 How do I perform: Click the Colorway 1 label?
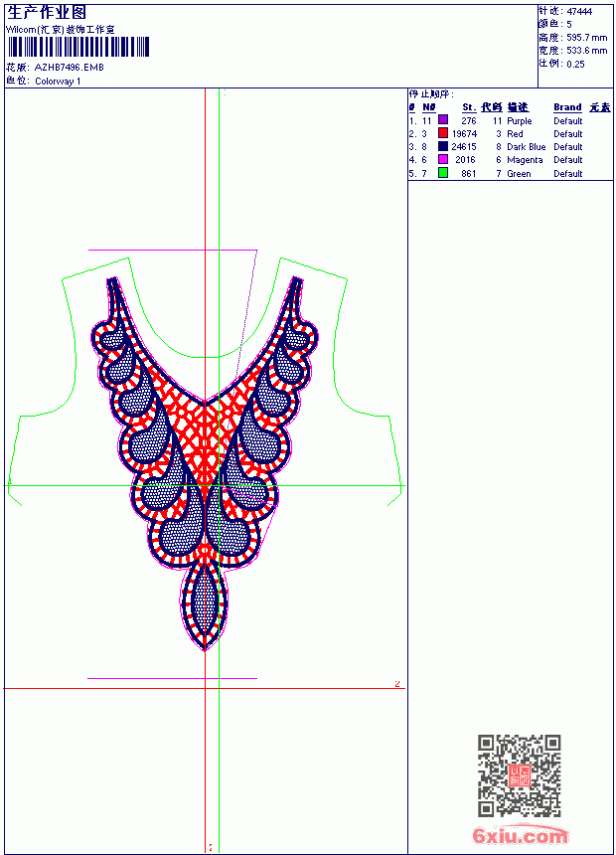[58, 82]
